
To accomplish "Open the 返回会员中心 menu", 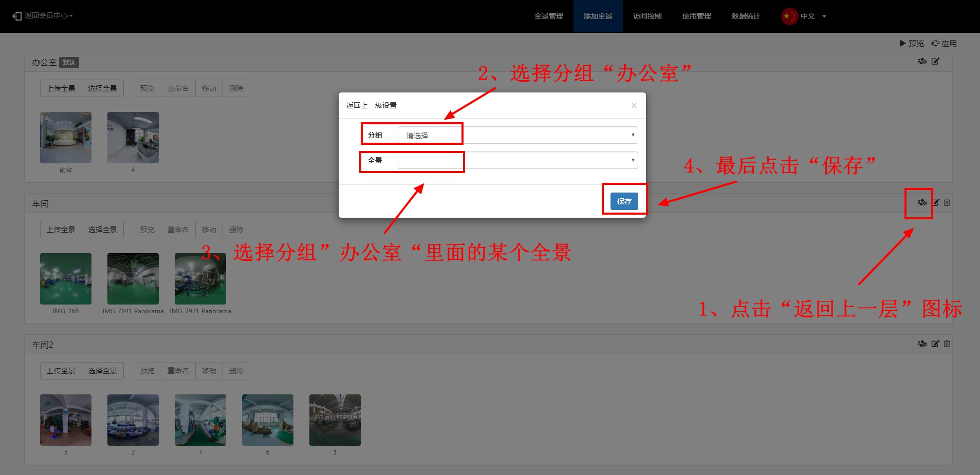I will click(x=43, y=16).
